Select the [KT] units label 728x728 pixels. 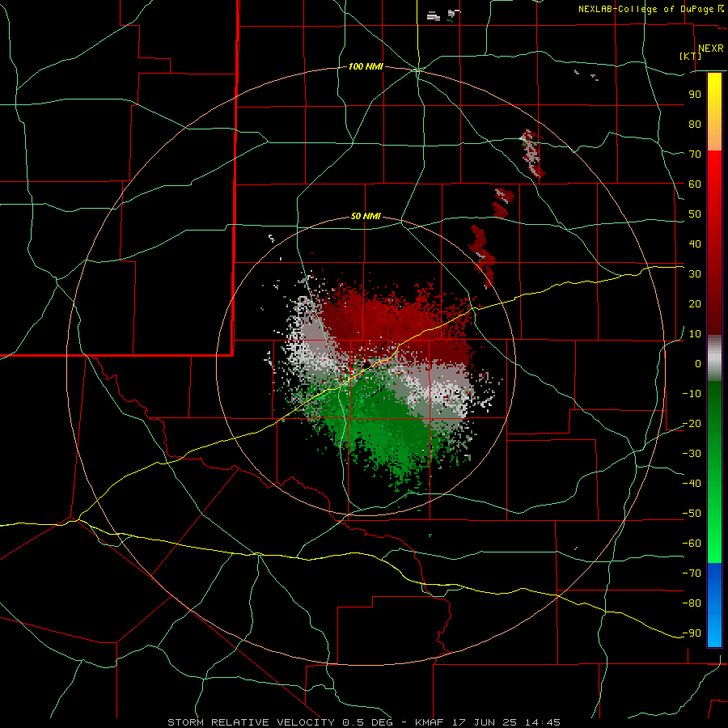point(691,56)
